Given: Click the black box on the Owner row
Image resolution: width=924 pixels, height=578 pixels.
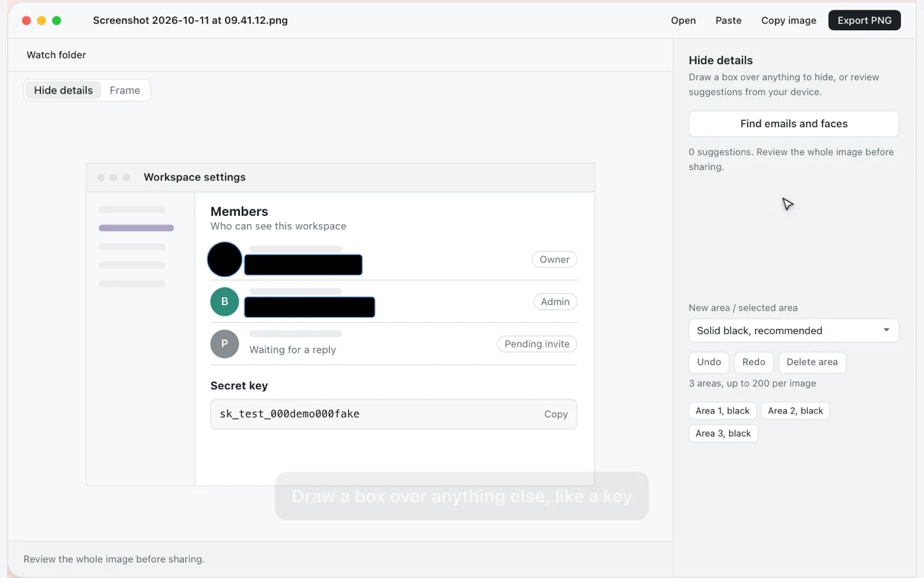Looking at the screenshot, I should [x=304, y=265].
